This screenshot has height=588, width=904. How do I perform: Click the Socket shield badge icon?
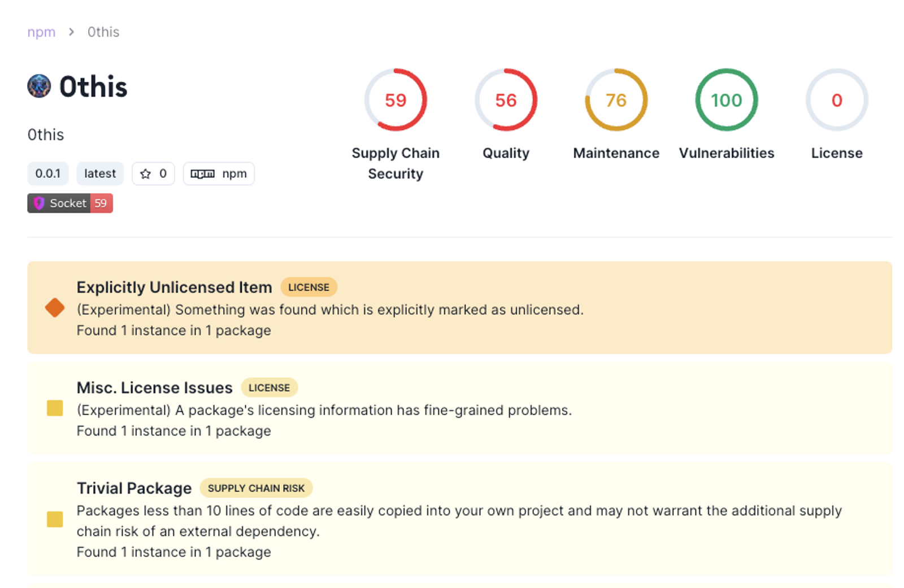click(39, 203)
